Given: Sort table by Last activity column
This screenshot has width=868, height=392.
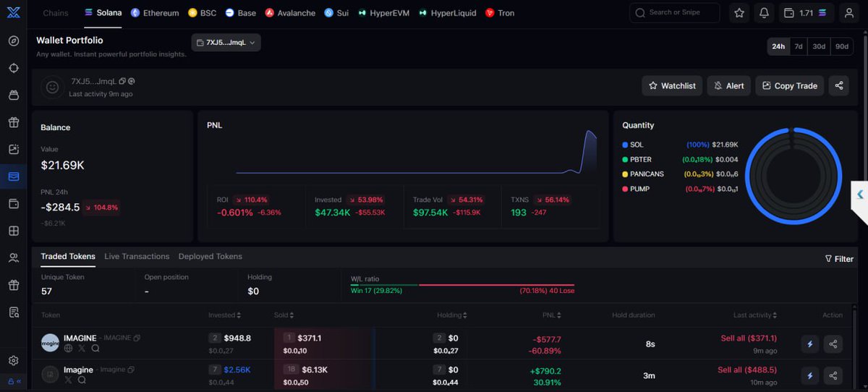Looking at the screenshot, I should (x=755, y=315).
